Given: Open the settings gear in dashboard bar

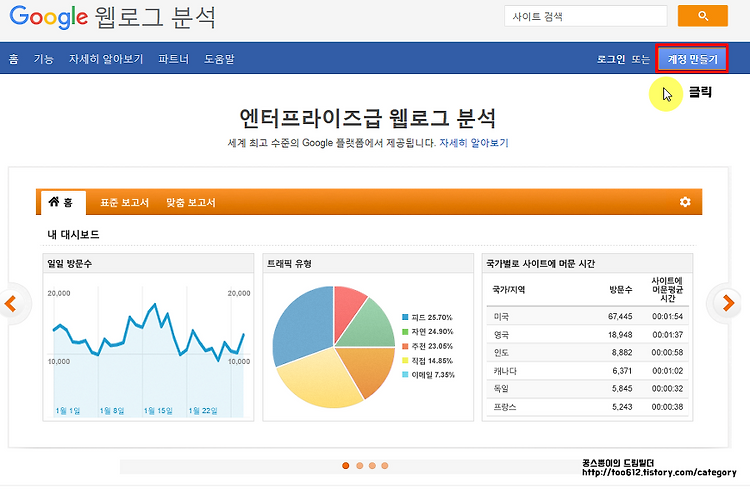Looking at the screenshot, I should tap(685, 202).
